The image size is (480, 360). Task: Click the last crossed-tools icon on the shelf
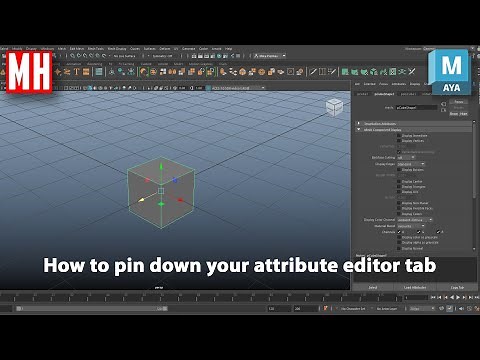pyautogui.click(x=412, y=72)
